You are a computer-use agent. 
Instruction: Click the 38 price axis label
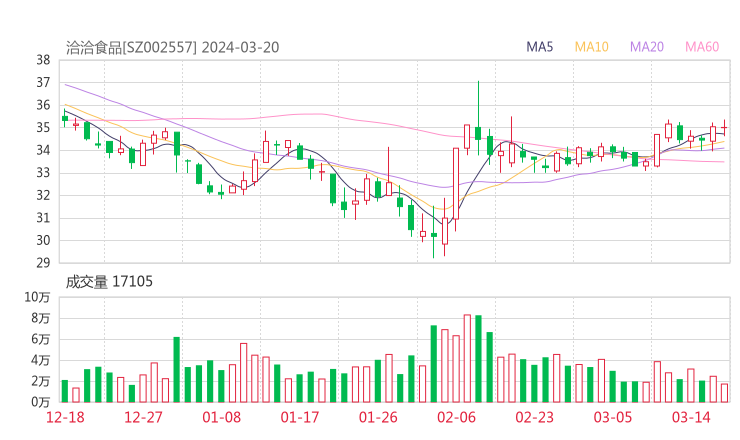(43, 60)
